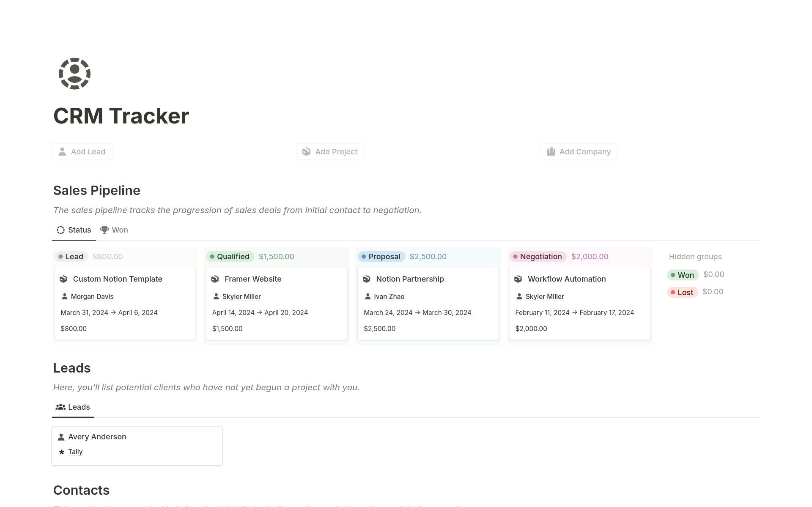The width and height of the screenshot is (812, 507).
Task: Click the Workflow Automation project icon
Action: point(518,279)
